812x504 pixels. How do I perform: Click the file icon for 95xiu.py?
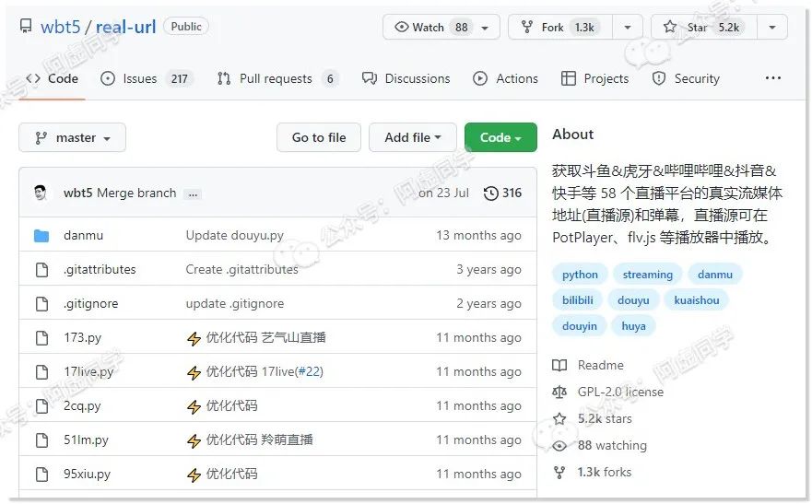point(41,475)
